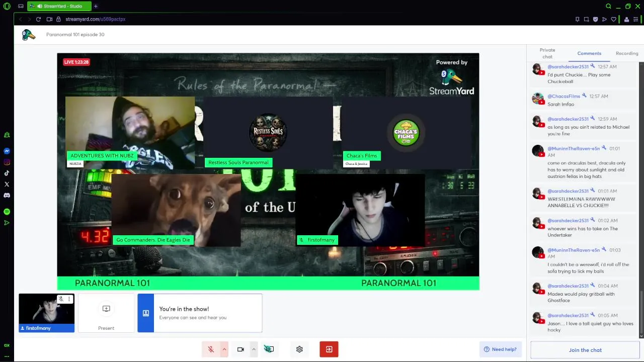
Task: Click the camera indicator icon in address bar
Action: 49,19
